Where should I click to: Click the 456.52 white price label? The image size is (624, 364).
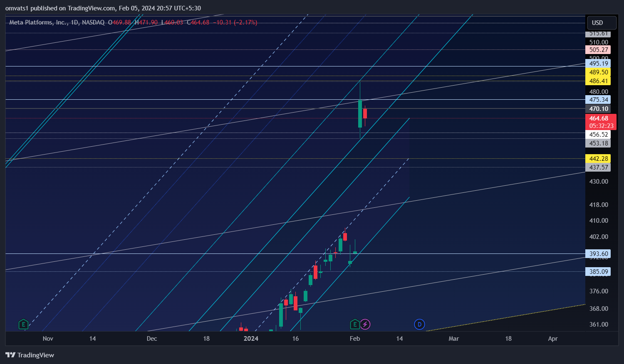[x=599, y=135]
